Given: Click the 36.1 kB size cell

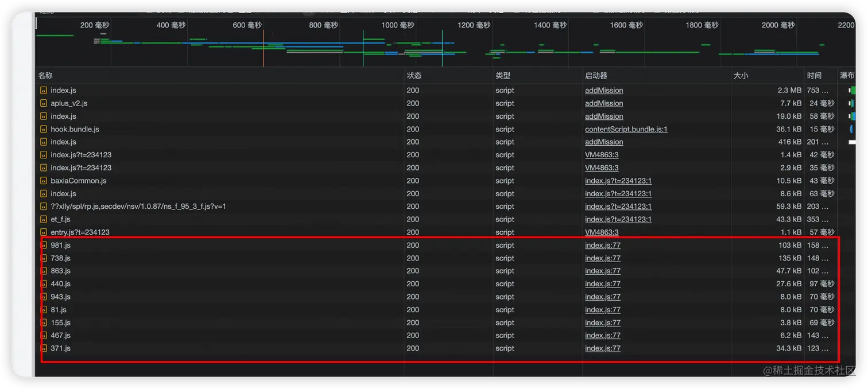Looking at the screenshot, I should [789, 129].
